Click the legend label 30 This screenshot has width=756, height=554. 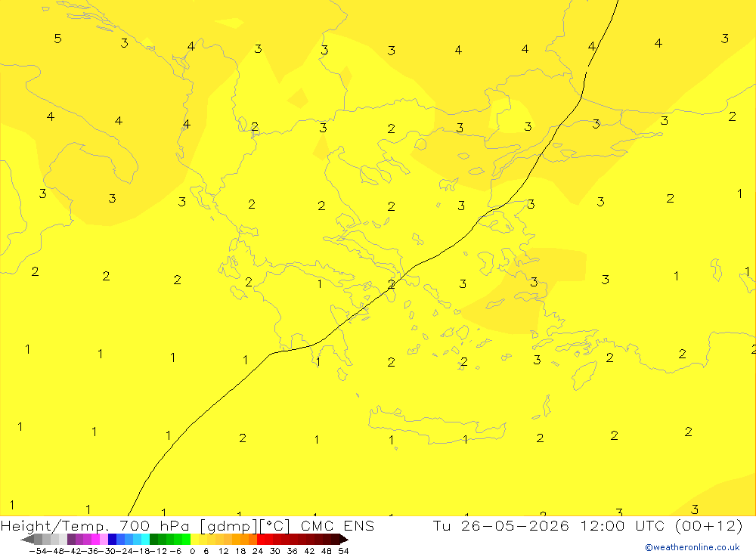pos(275,551)
